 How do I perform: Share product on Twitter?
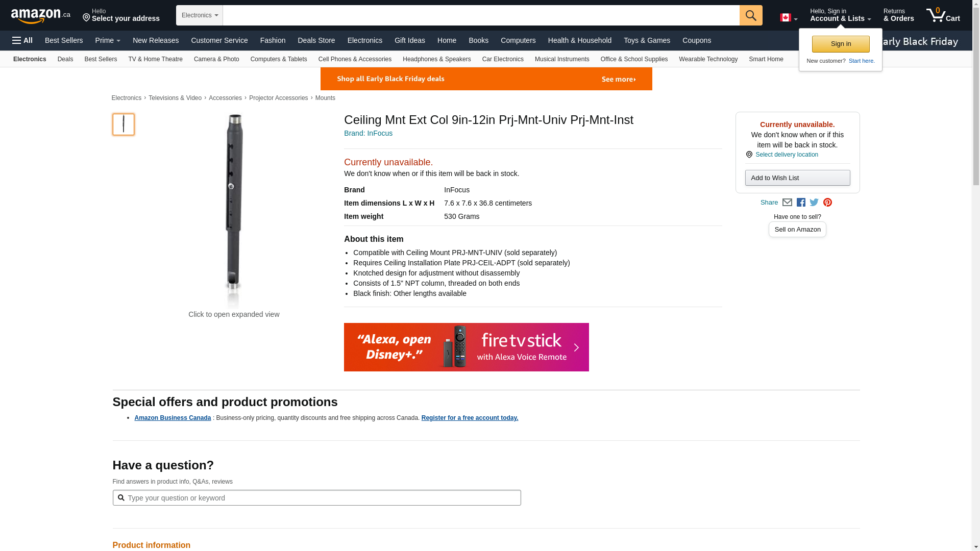814,203
